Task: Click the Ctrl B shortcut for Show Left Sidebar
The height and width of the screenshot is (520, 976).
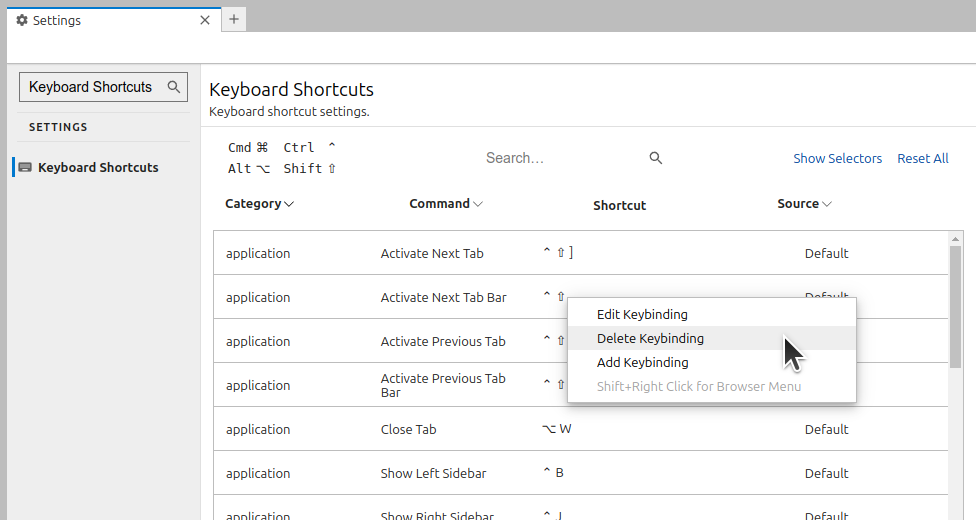Action: [x=553, y=473]
